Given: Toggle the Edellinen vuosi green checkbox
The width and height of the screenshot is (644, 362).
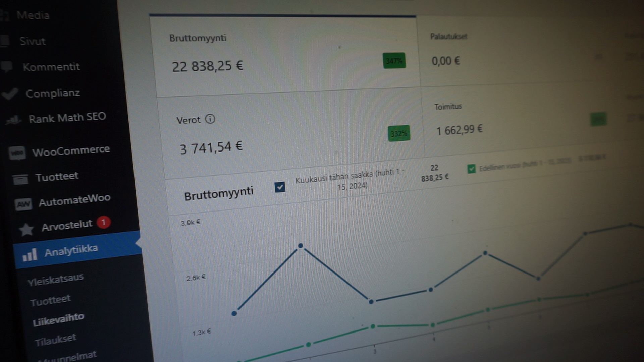Looking at the screenshot, I should click(x=471, y=169).
